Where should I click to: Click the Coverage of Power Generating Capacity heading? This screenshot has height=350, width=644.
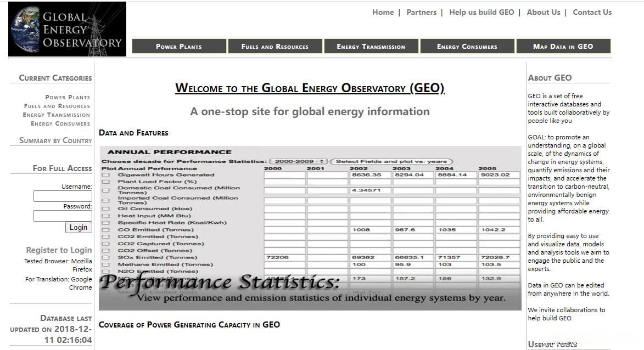(189, 325)
